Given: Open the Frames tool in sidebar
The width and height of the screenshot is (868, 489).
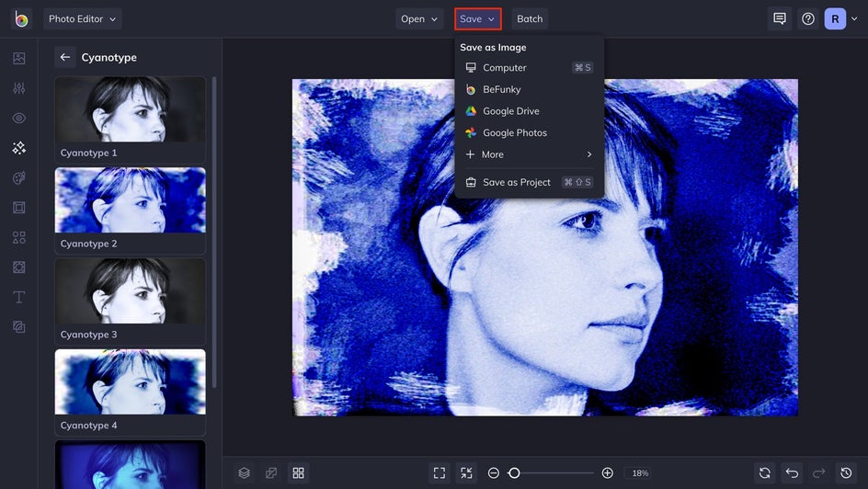Looking at the screenshot, I should 18,208.
